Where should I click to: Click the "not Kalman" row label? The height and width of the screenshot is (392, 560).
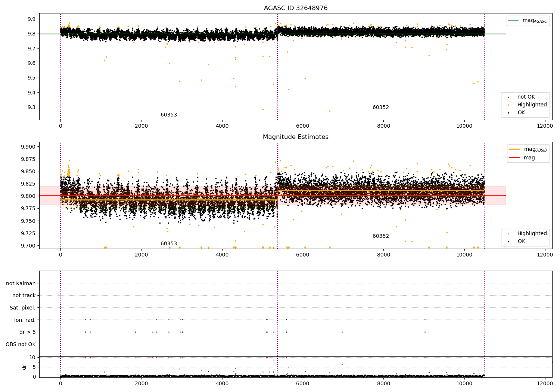(21, 283)
